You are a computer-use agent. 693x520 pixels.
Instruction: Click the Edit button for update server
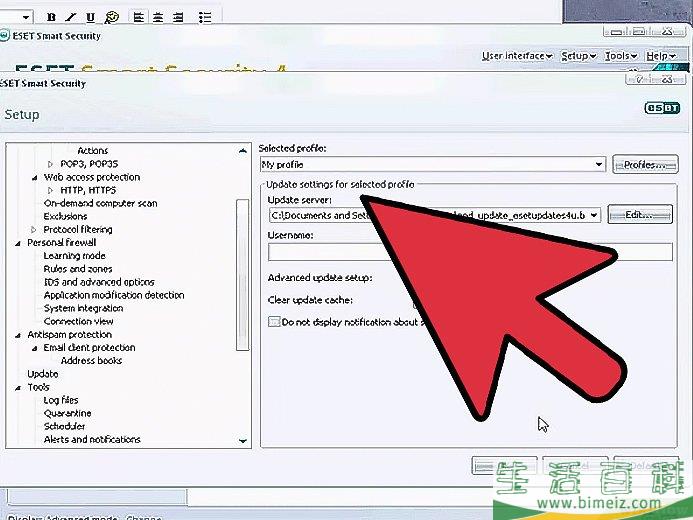[640, 215]
